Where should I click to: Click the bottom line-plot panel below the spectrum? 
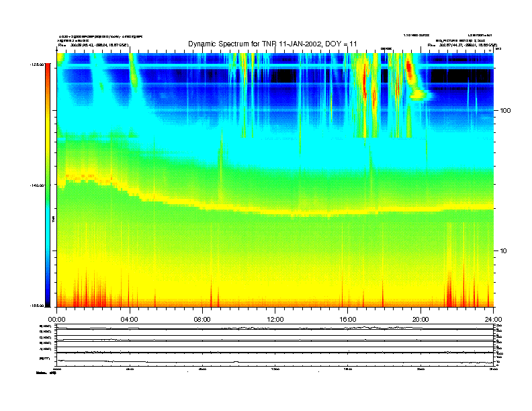tap(275, 345)
